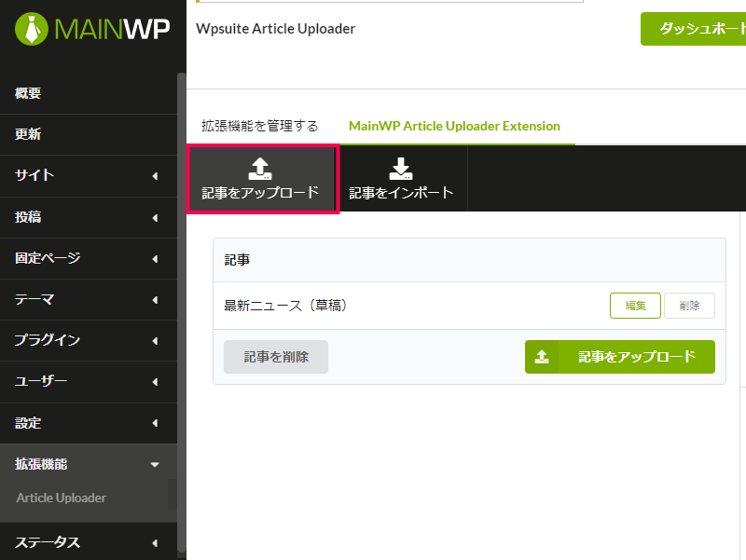Select the 記事をインポート dark tab
This screenshot has width=746, height=560.
(401, 179)
